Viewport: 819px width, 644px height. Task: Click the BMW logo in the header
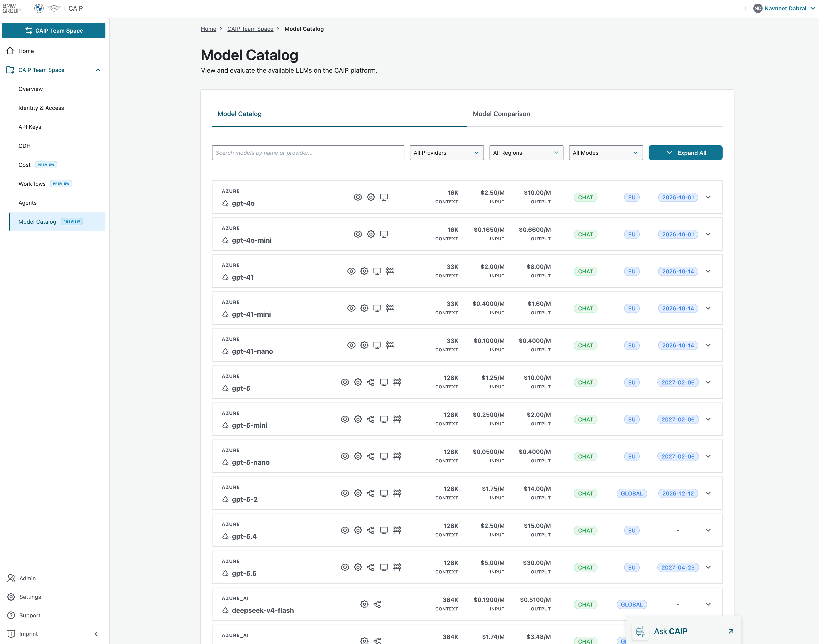(39, 8)
